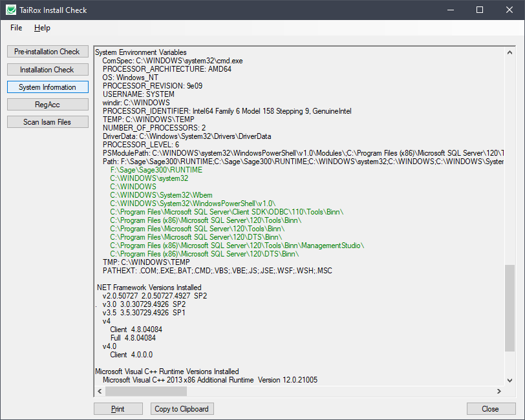Click the 'NUMBER_OF_PROCESSORS: 2' line

[x=154, y=127]
